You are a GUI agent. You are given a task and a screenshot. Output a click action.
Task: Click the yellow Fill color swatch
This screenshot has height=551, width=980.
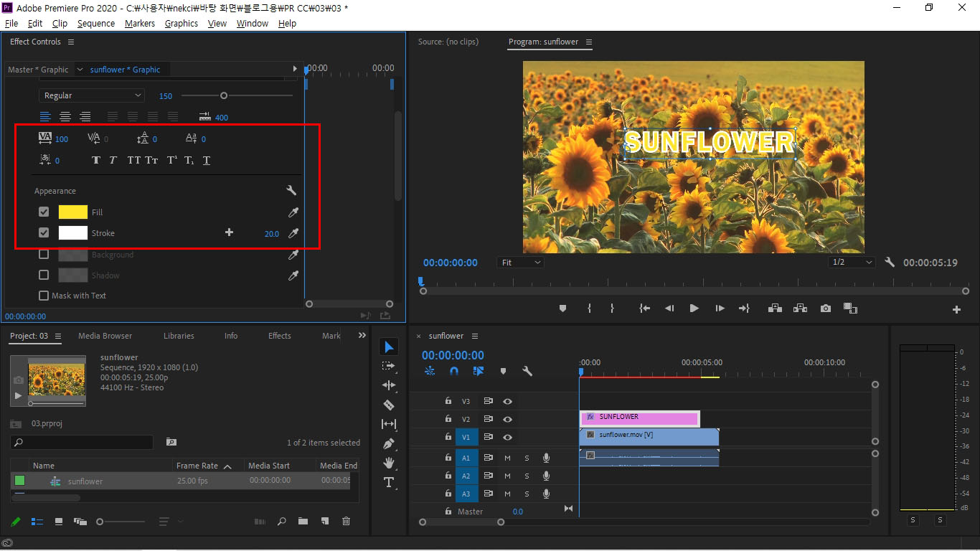point(72,212)
